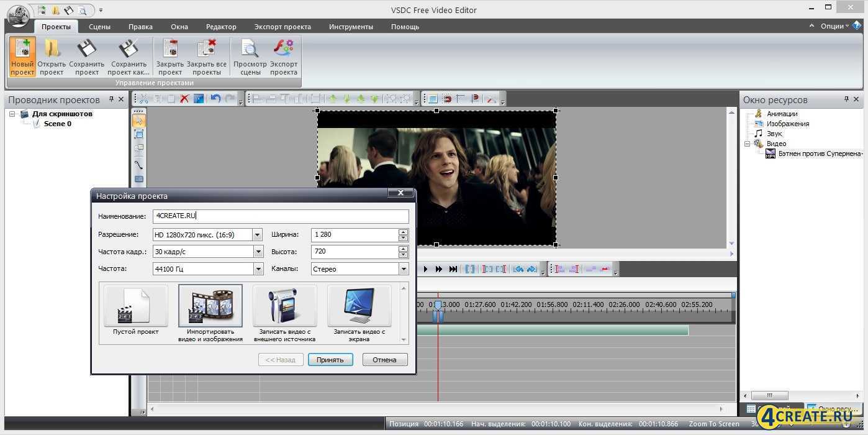Choose Записать видео с экрана option
868x435 pixels.
coord(359,314)
